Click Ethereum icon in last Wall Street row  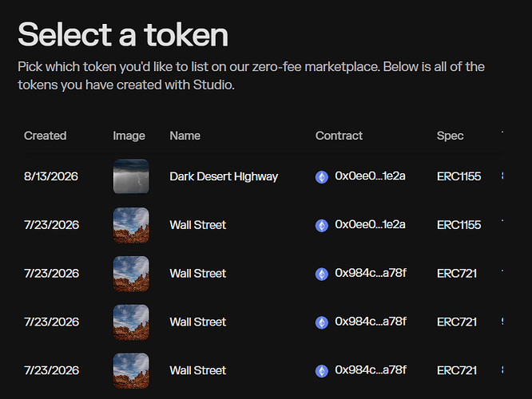point(322,371)
